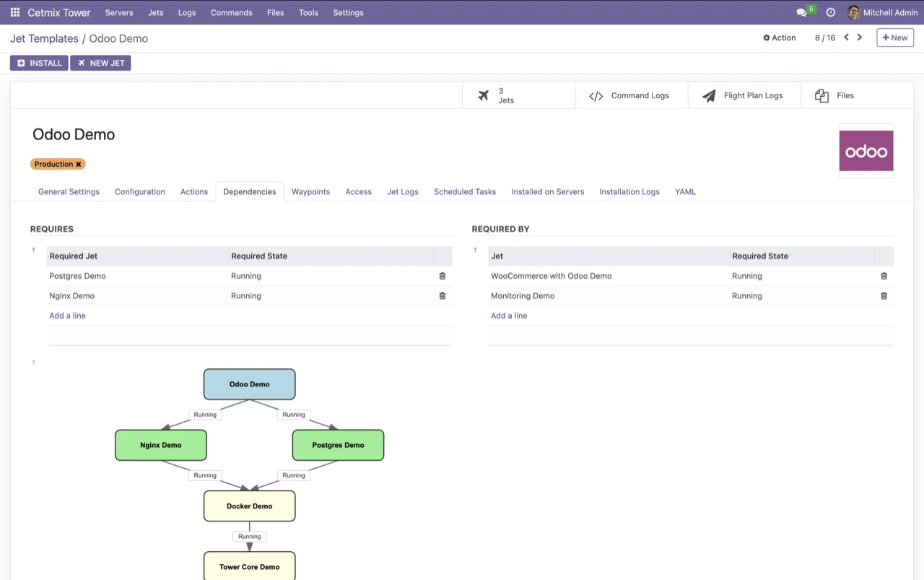The image size is (924, 580).
Task: Remove Monitoring Demo using its trash icon
Action: 884,295
